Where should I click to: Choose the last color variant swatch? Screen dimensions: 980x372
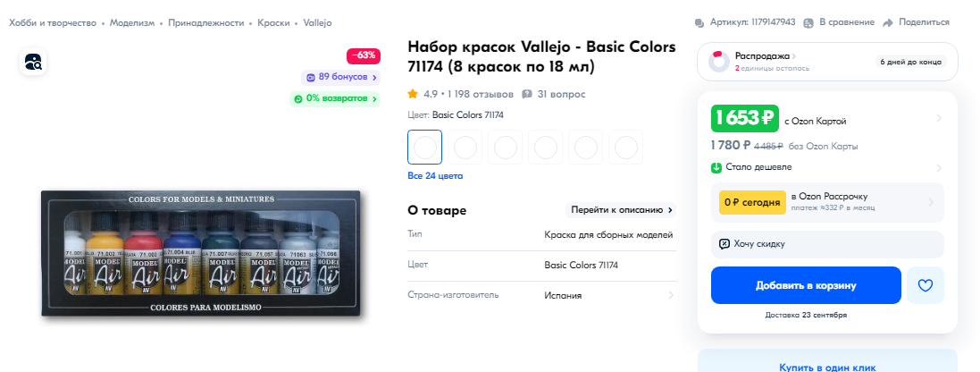pos(625,147)
